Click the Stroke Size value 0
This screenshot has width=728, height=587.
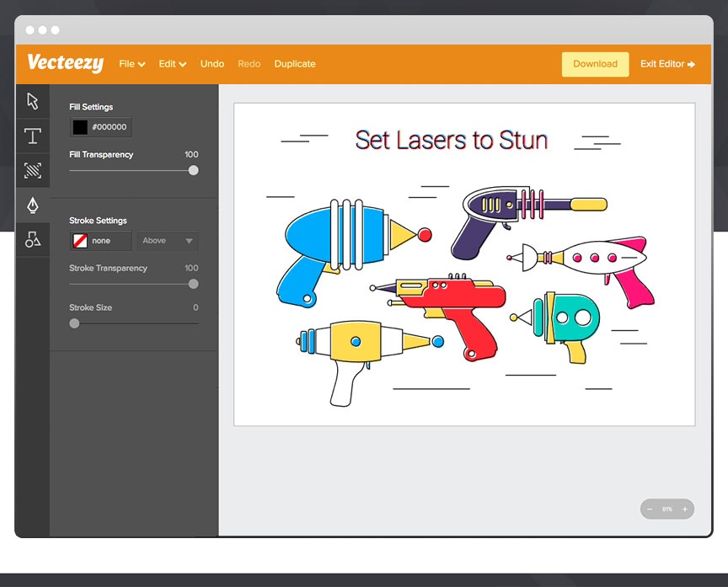pos(196,307)
